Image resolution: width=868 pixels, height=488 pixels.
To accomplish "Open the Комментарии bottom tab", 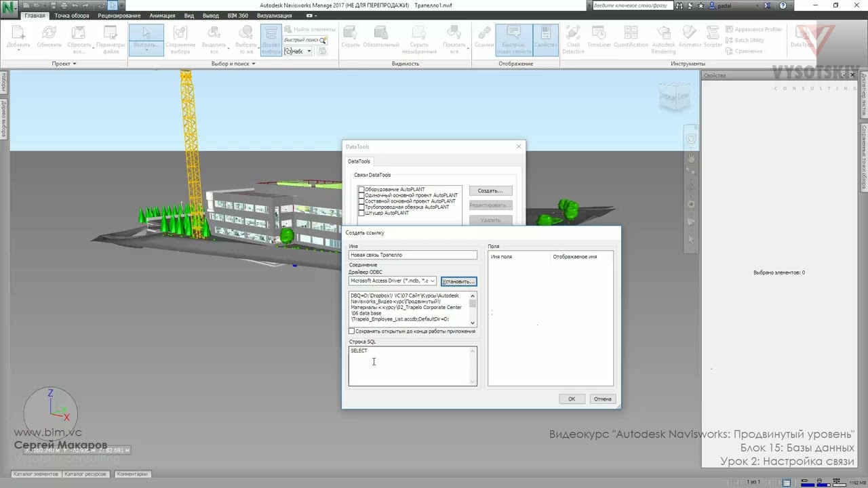I will click(132, 474).
